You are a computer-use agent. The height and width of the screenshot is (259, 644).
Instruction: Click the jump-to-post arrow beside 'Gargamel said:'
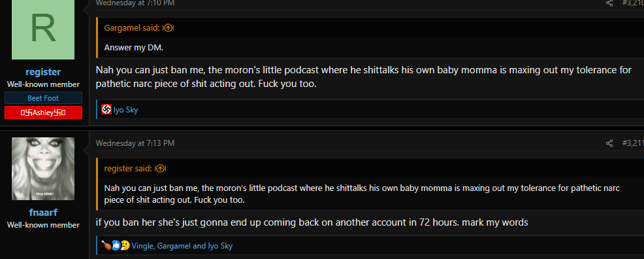pyautogui.click(x=169, y=28)
